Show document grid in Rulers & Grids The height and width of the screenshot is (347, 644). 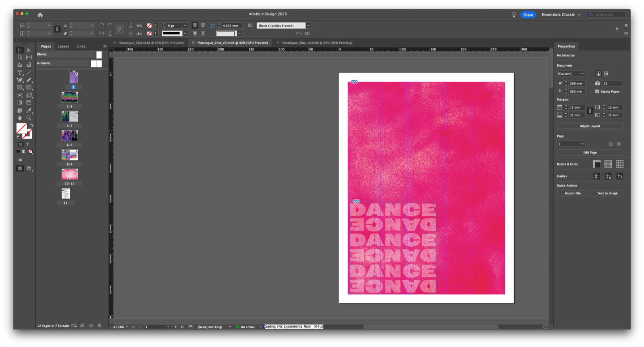pyautogui.click(x=619, y=164)
